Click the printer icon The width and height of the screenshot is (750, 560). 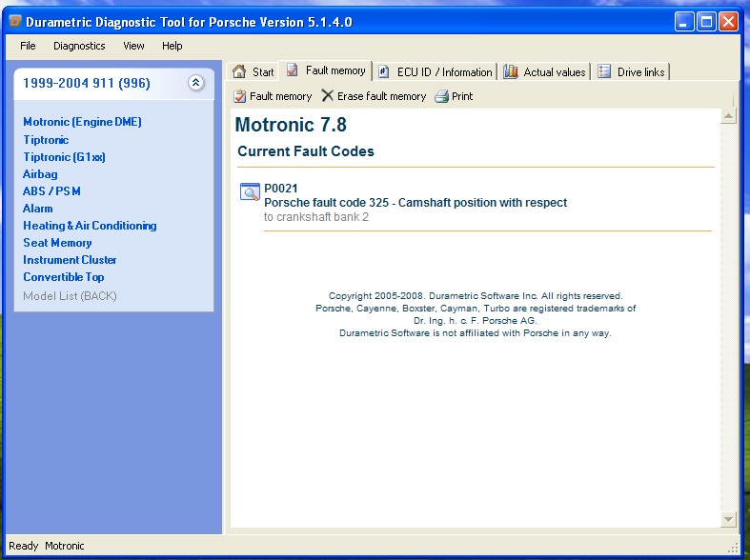pyautogui.click(x=441, y=96)
